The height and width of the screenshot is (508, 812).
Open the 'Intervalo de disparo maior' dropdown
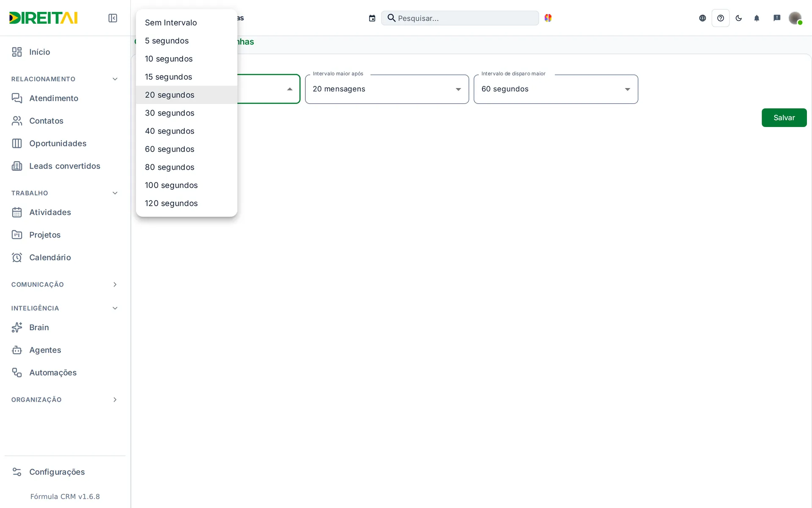click(x=556, y=89)
